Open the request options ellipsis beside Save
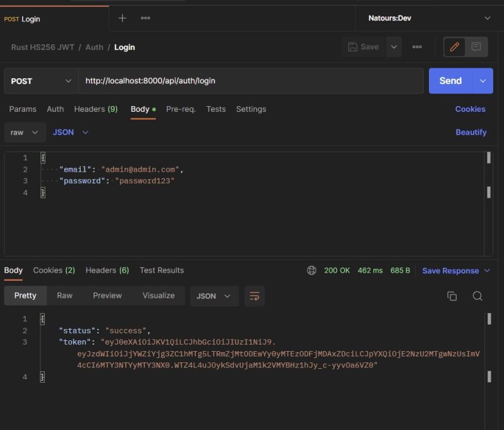Viewport: 504px width, 430px height. pyautogui.click(x=417, y=47)
